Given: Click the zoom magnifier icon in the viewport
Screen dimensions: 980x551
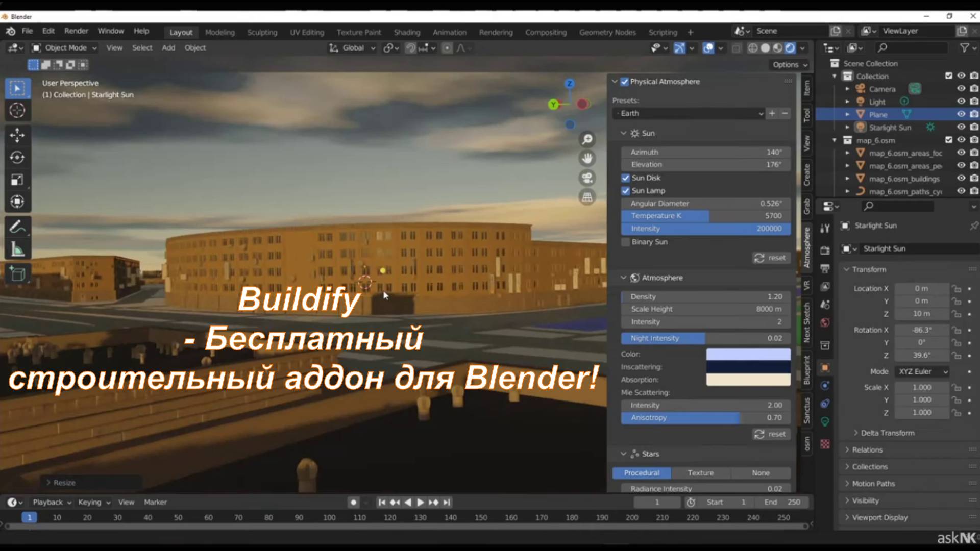Looking at the screenshot, I should (587, 139).
